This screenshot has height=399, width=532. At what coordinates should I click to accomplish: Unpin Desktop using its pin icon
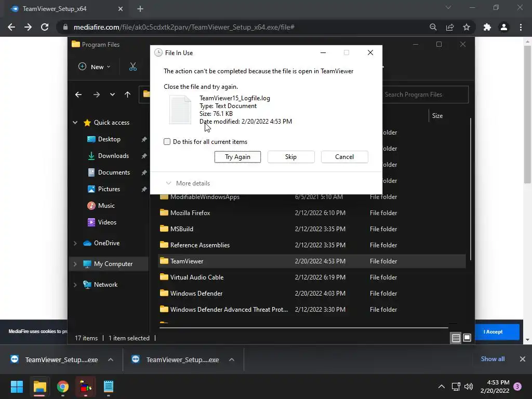[144, 139]
